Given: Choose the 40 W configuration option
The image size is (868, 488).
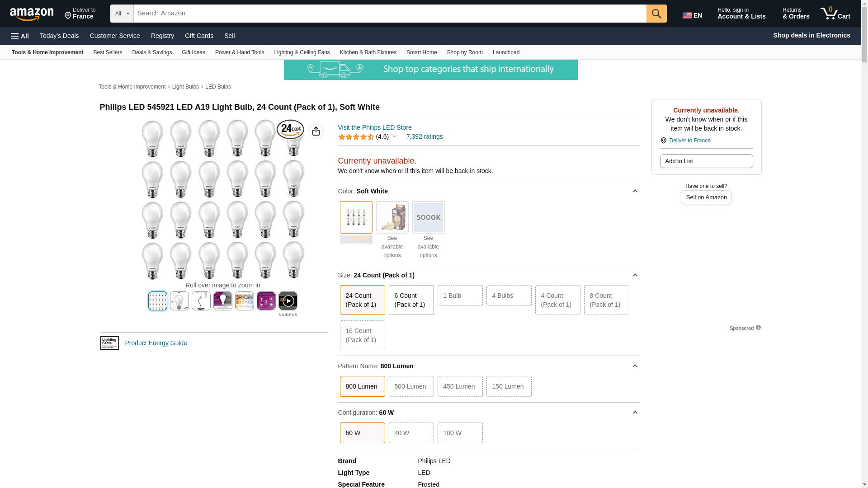Looking at the screenshot, I should [x=410, y=433].
